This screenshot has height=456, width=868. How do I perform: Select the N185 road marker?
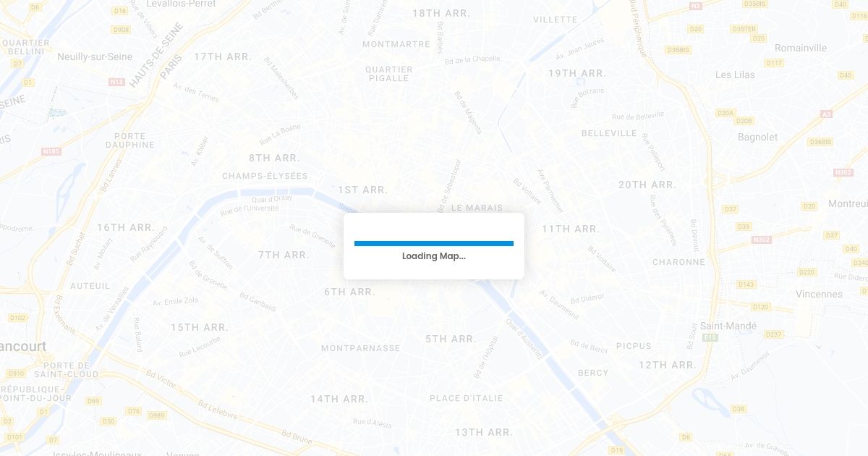[x=51, y=151]
